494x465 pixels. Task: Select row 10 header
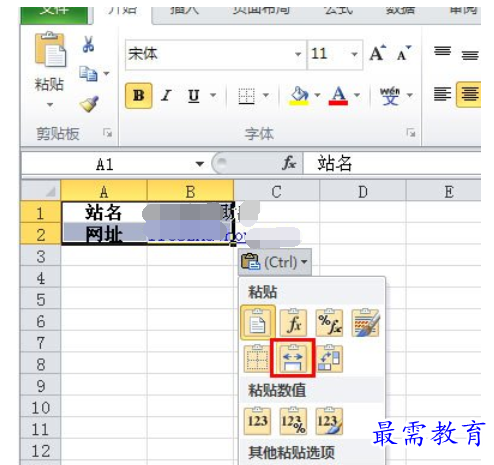[40, 407]
